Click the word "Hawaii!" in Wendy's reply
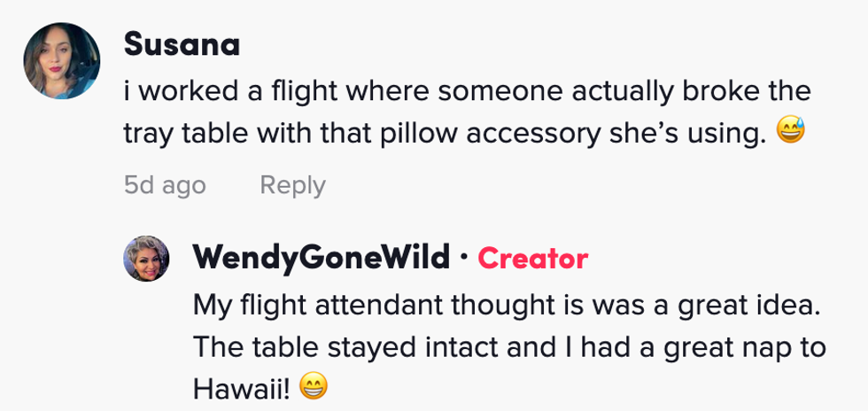 pyautogui.click(x=241, y=387)
